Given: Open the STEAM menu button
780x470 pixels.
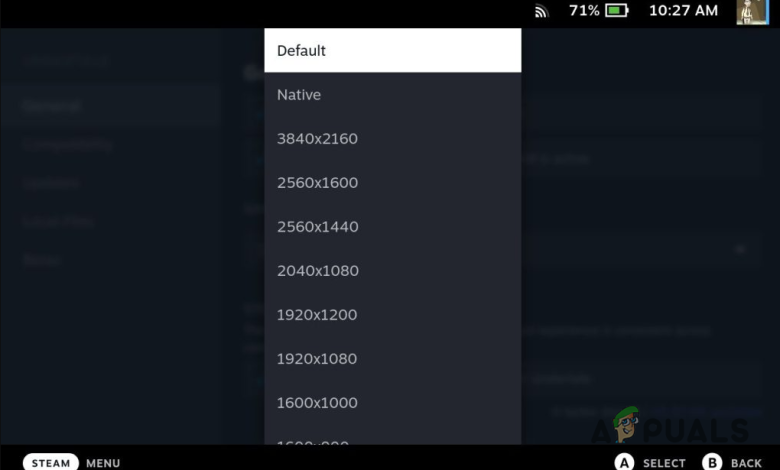Looking at the screenshot, I should coord(51,463).
